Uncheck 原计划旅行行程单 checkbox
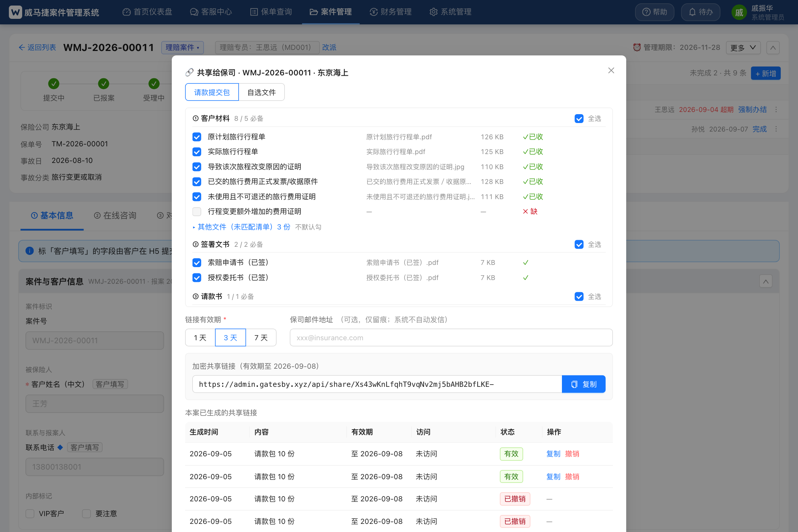Screen dimensions: 798x532 tap(197, 137)
